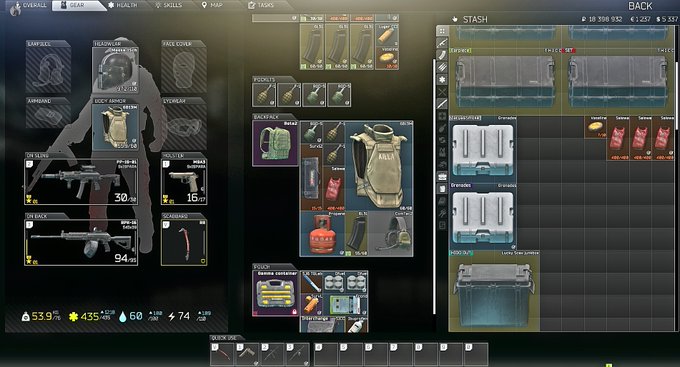Click empty quick use slot 4
680x367 pixels.
click(x=326, y=354)
